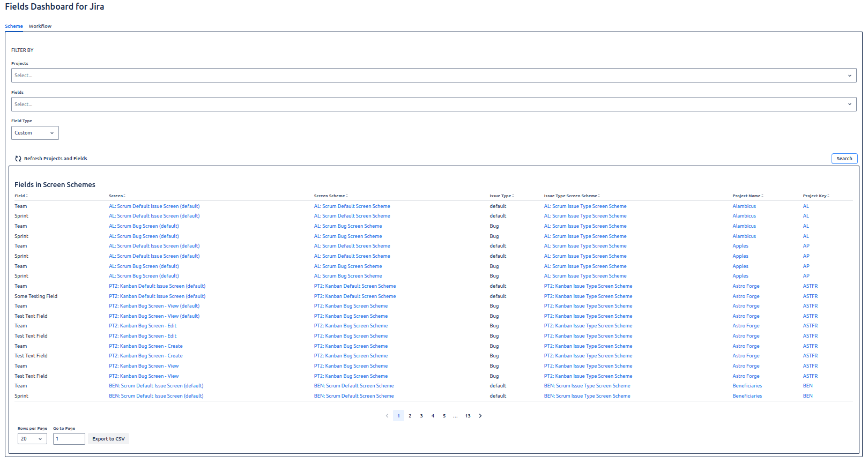Go to page 3

click(421, 416)
